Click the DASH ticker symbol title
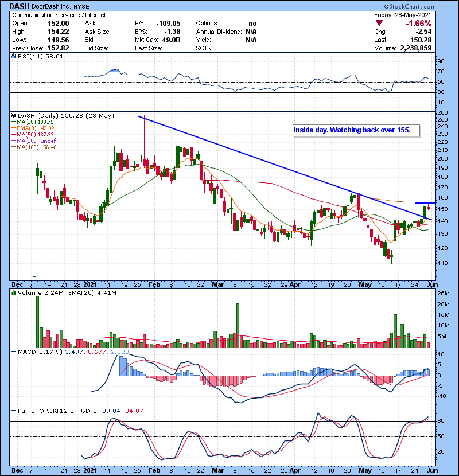 click(x=20, y=6)
